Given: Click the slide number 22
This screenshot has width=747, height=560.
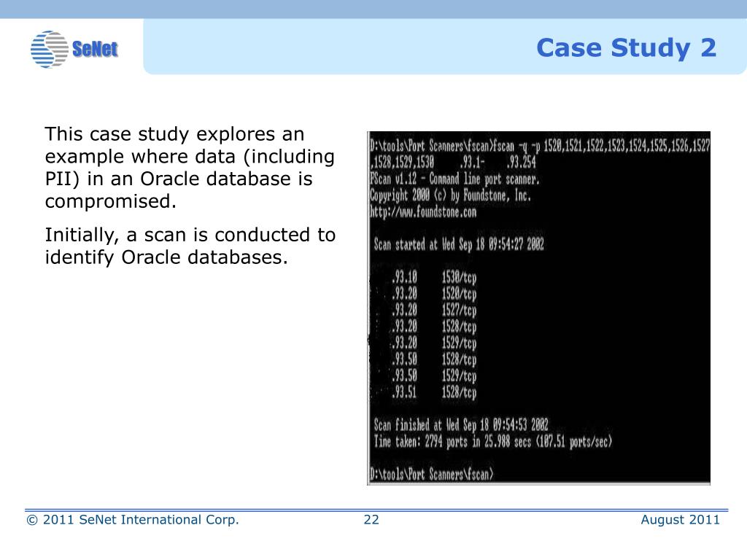Looking at the screenshot, I should point(371,519).
